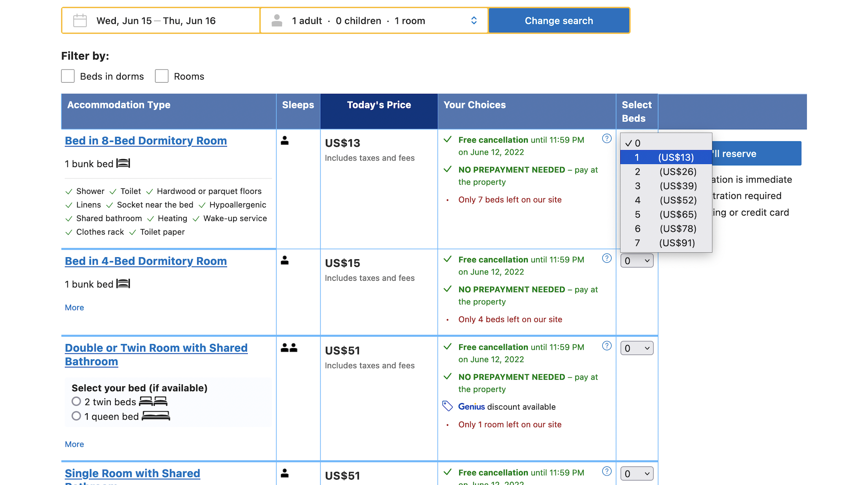Open help icon for 4-Bed Dormitory cancellation
The image size is (868, 485).
coord(607,259)
